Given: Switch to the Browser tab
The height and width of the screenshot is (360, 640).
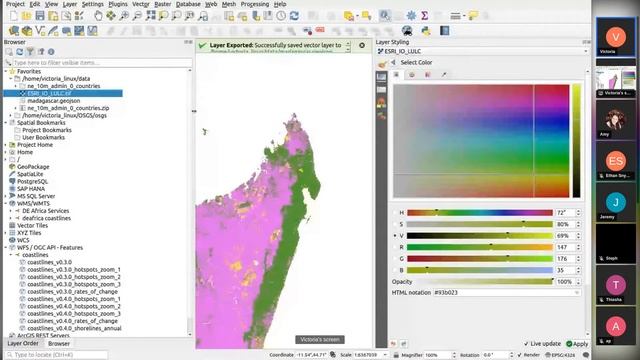Looking at the screenshot, I should tap(59, 344).
